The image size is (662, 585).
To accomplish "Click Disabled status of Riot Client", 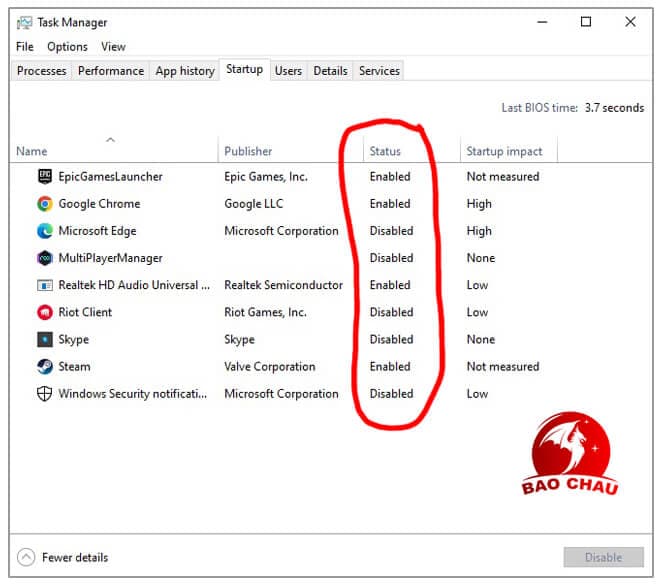I will (391, 312).
